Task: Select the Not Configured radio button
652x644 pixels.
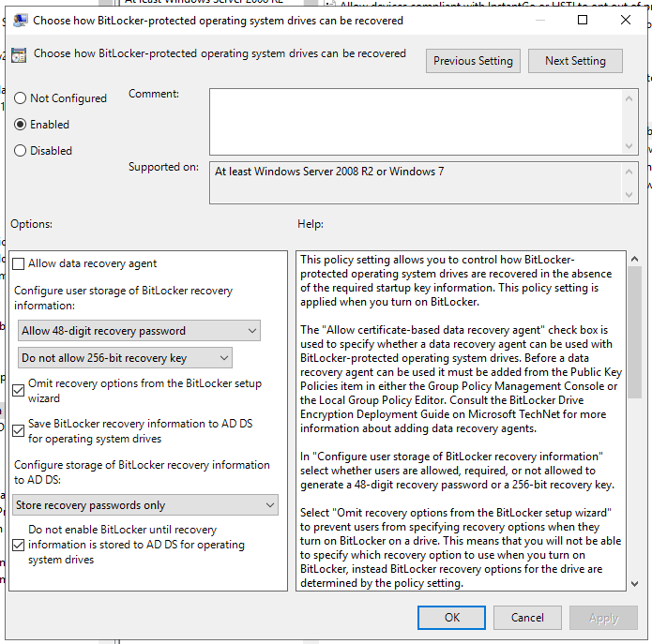Action: pyautogui.click(x=21, y=98)
